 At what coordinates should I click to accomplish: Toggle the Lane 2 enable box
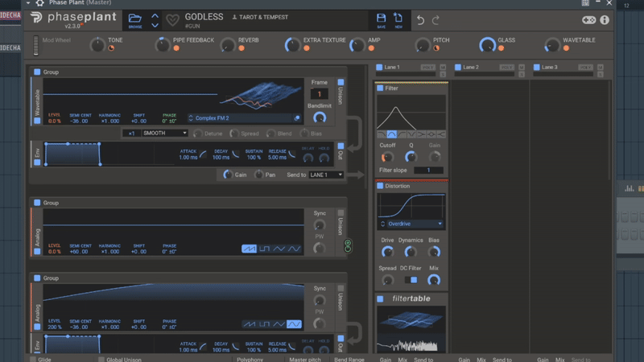(457, 67)
